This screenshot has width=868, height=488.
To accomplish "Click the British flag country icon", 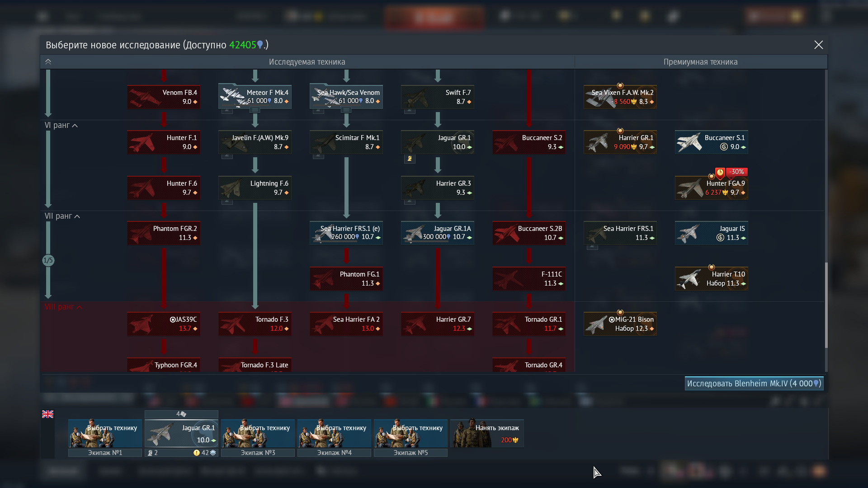I will (x=47, y=414).
